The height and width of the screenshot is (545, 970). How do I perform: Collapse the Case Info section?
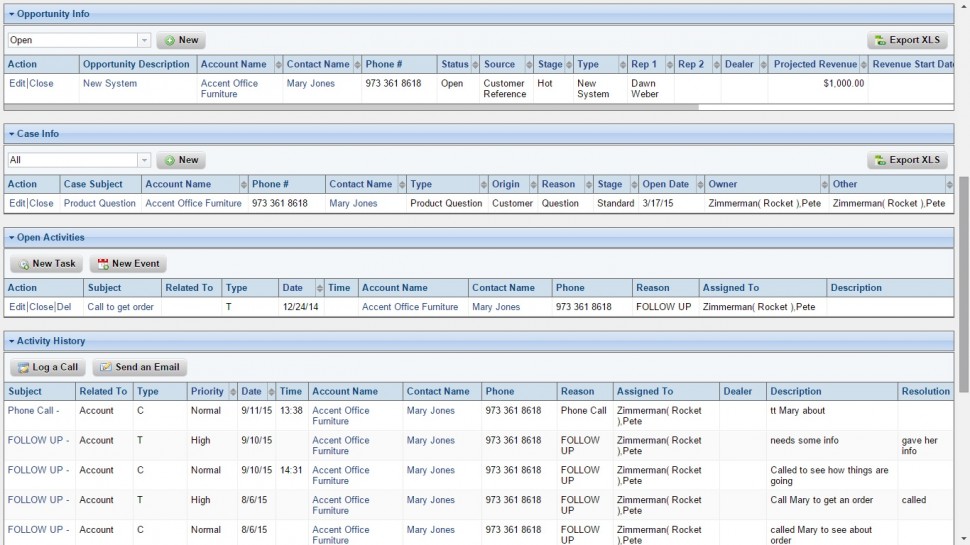(x=11, y=134)
